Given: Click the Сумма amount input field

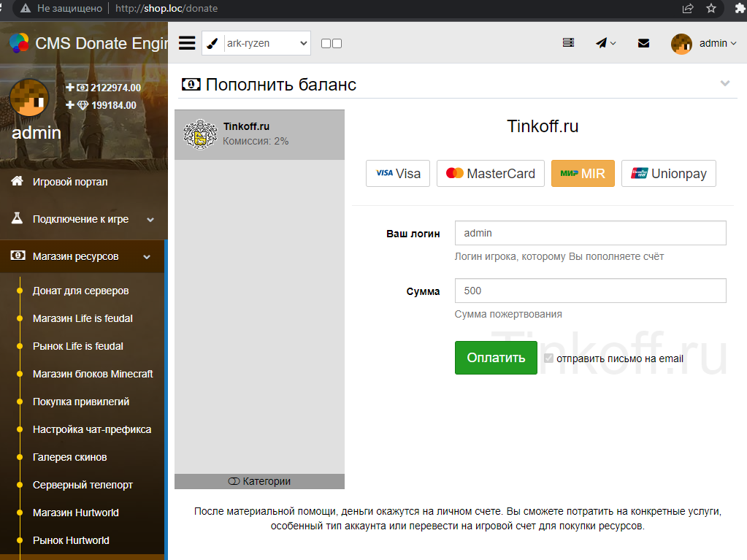Looking at the screenshot, I should point(590,291).
